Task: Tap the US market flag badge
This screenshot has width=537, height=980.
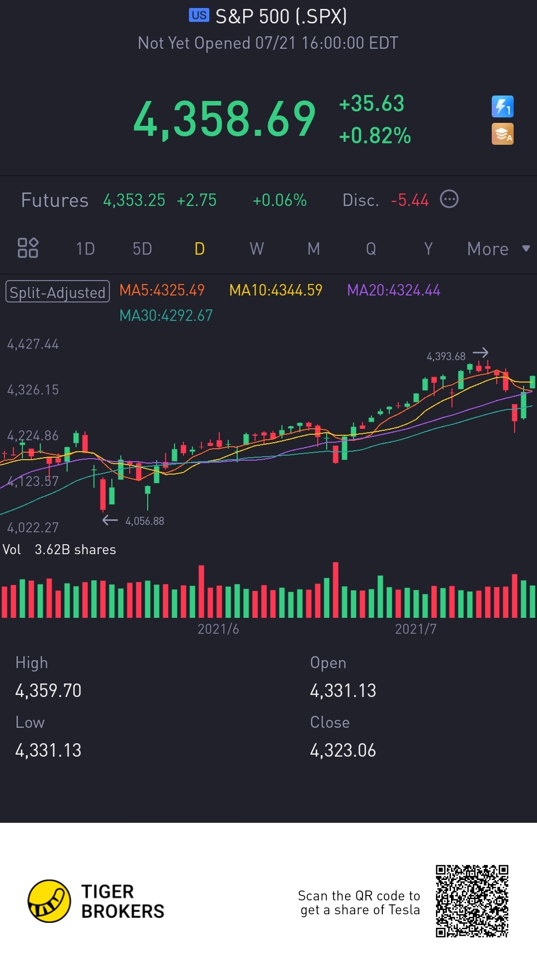Action: point(199,15)
